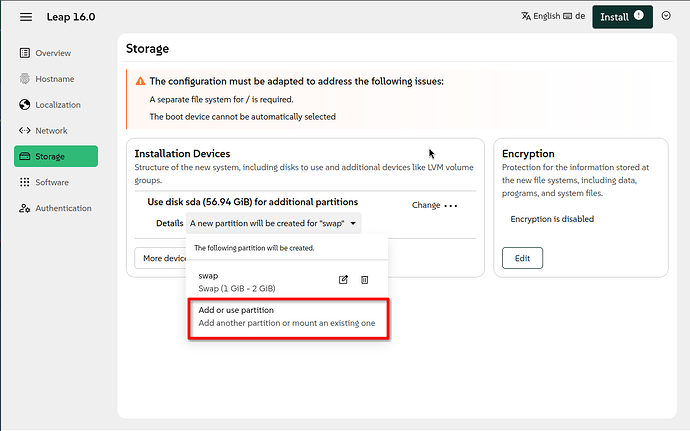
Task: Click the Storage drive icon
Action: point(25,156)
